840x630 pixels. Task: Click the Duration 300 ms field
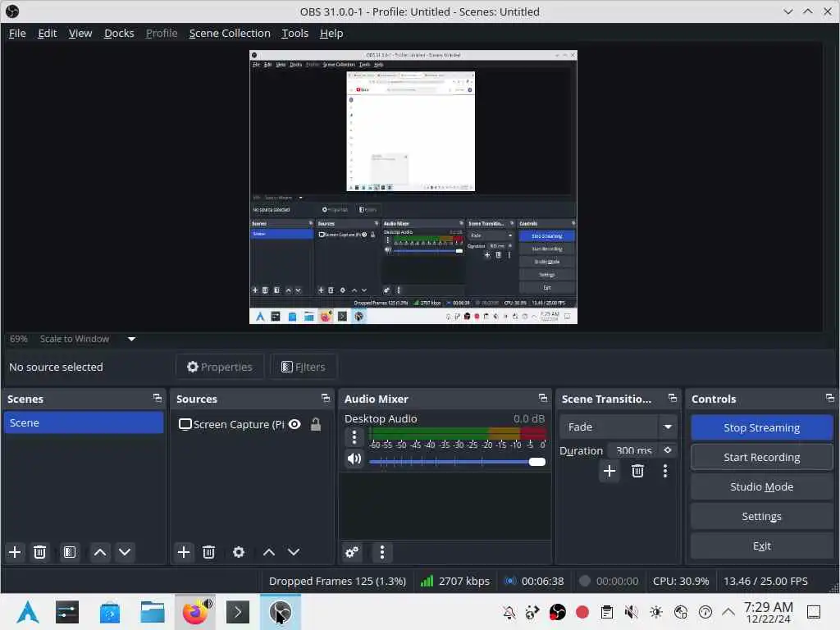point(634,450)
